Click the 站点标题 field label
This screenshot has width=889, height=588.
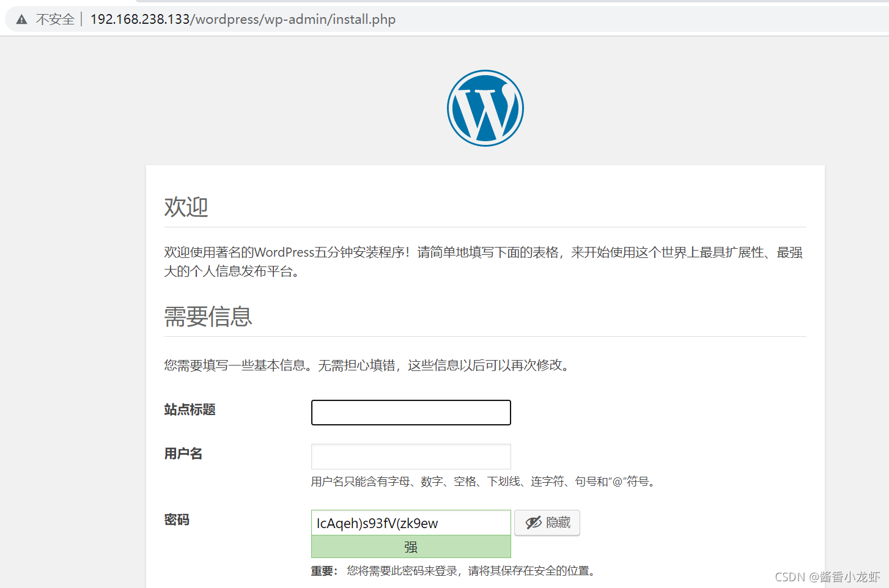click(190, 410)
